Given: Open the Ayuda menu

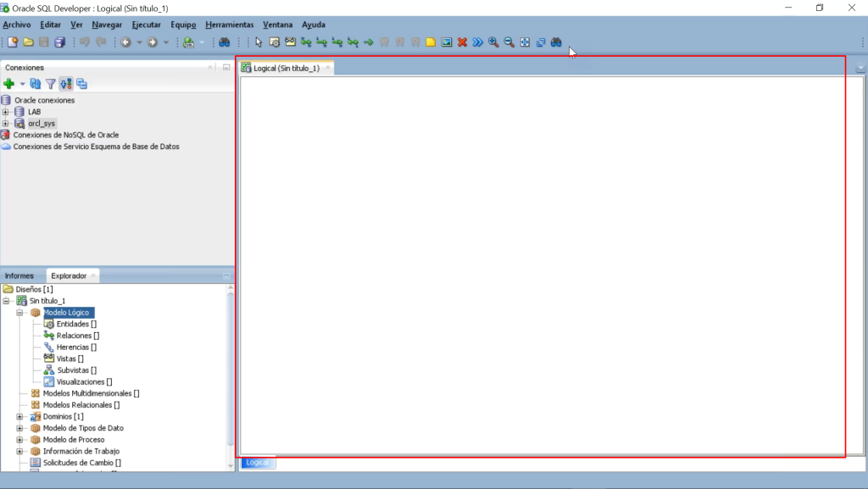Looking at the screenshot, I should (314, 25).
